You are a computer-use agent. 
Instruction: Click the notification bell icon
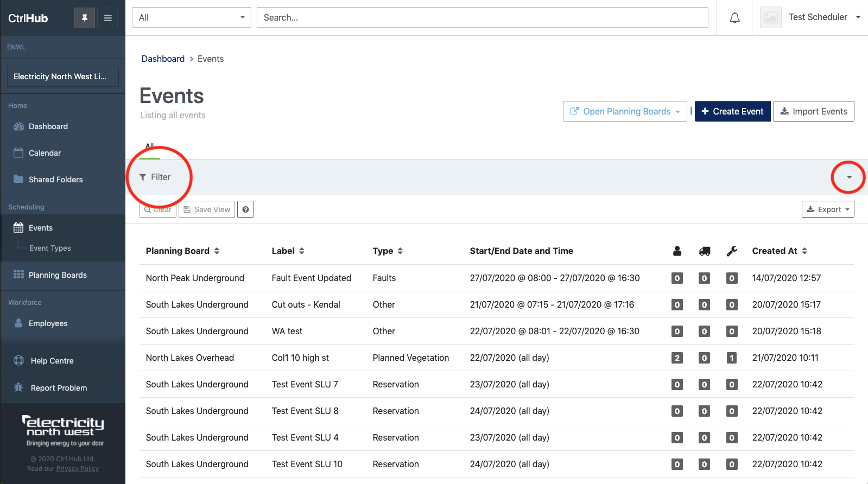point(734,18)
